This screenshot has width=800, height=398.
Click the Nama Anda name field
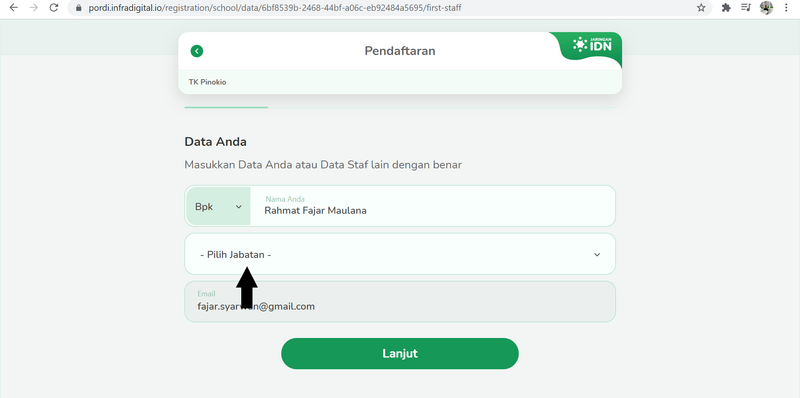coord(432,206)
